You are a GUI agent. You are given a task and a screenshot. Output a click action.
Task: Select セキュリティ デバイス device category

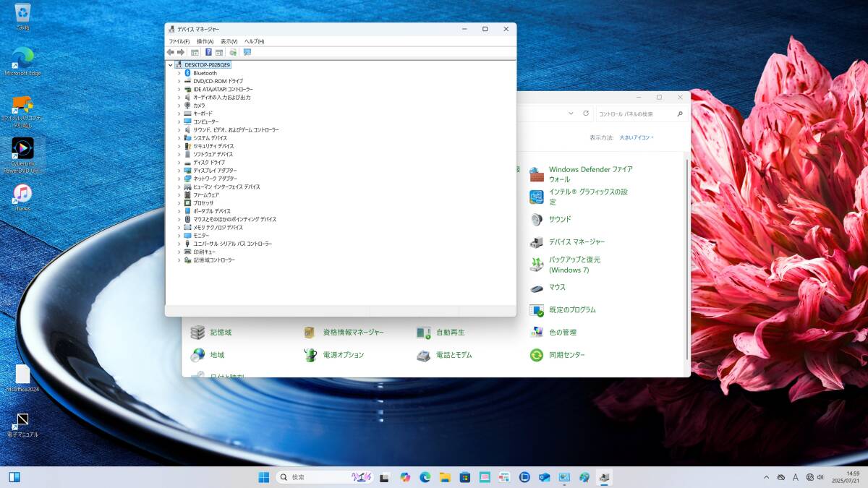tap(208, 146)
